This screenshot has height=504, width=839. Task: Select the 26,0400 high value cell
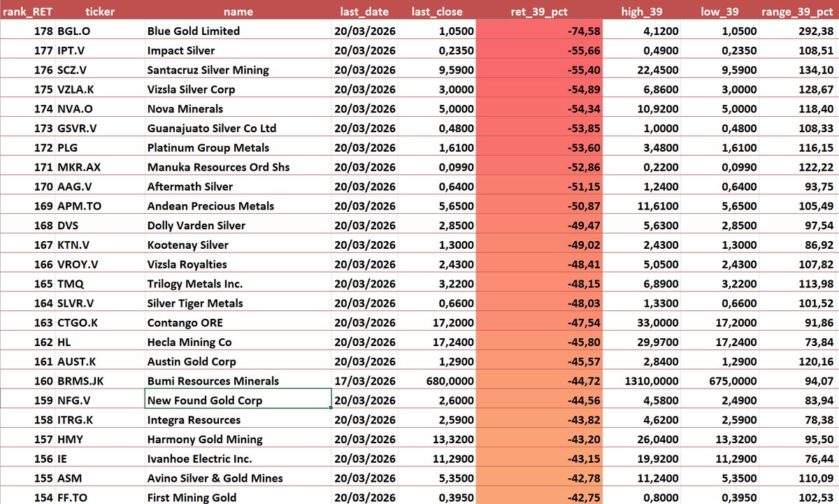(641, 440)
